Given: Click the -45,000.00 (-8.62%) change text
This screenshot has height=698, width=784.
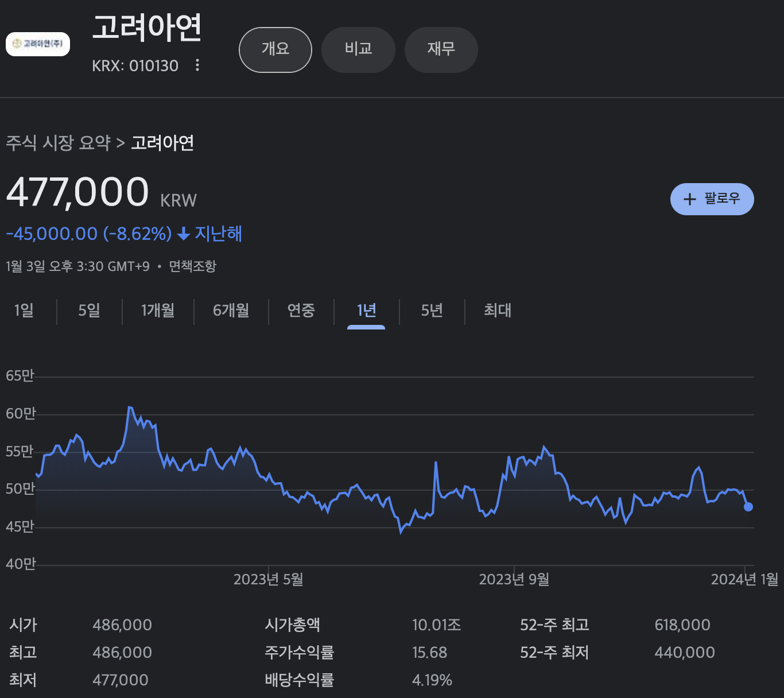Looking at the screenshot, I should point(89,234).
